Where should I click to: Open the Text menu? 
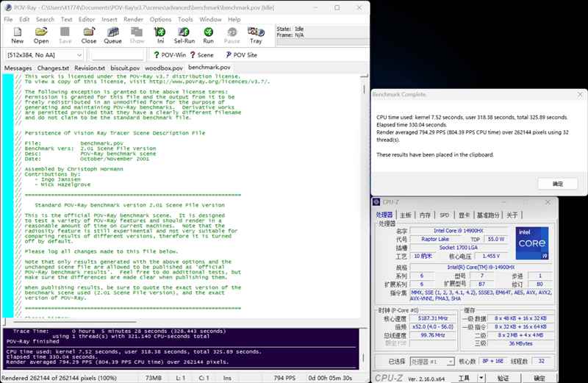pyautogui.click(x=66, y=20)
